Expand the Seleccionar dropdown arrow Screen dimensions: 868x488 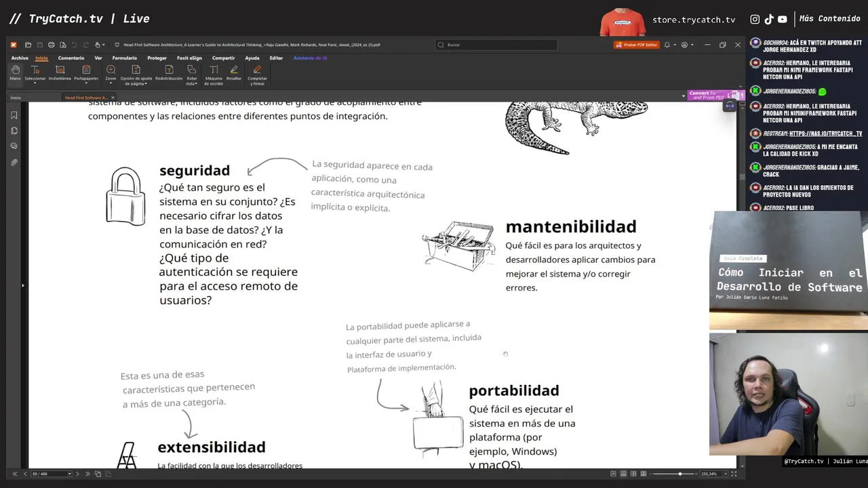pos(35,83)
